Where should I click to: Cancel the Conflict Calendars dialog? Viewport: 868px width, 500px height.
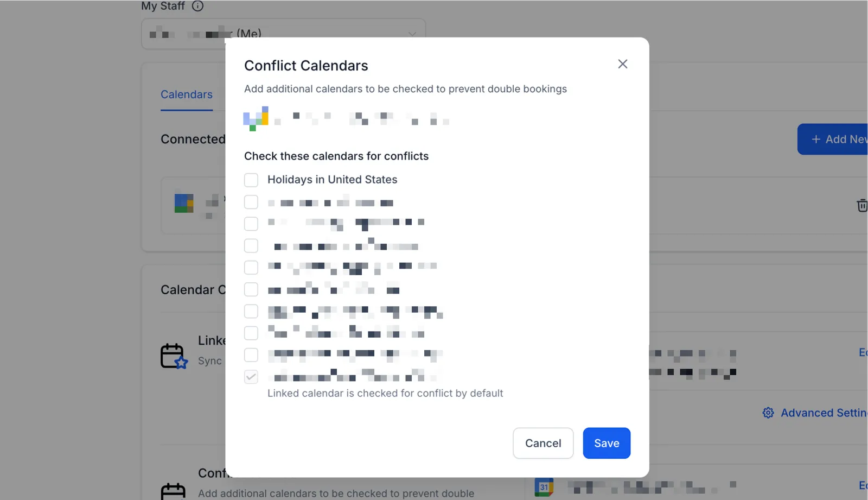(543, 443)
